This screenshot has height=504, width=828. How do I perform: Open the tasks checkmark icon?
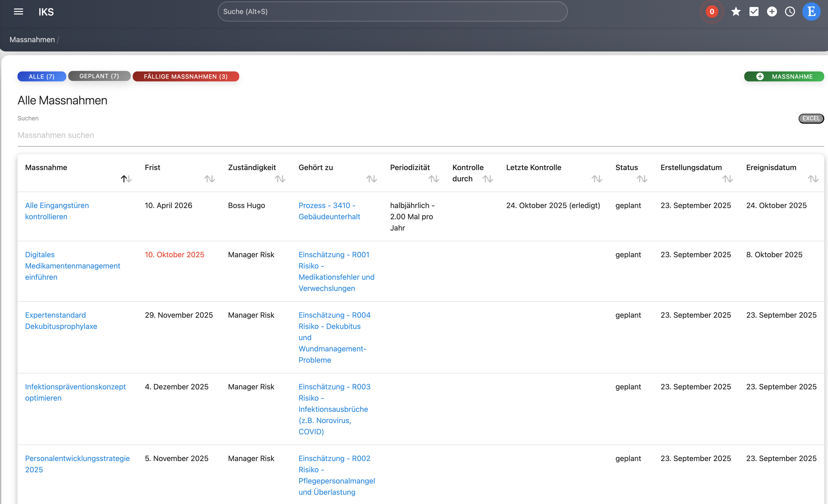[x=754, y=12]
